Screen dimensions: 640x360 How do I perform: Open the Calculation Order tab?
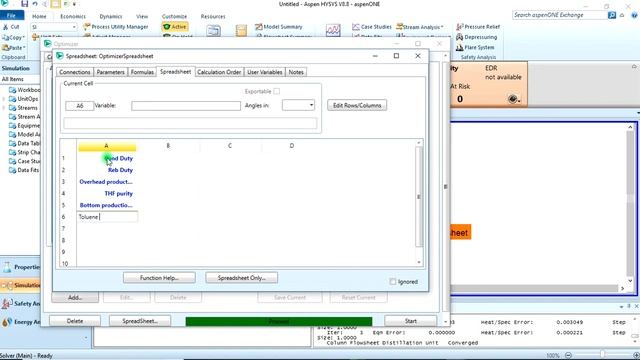pyautogui.click(x=219, y=72)
